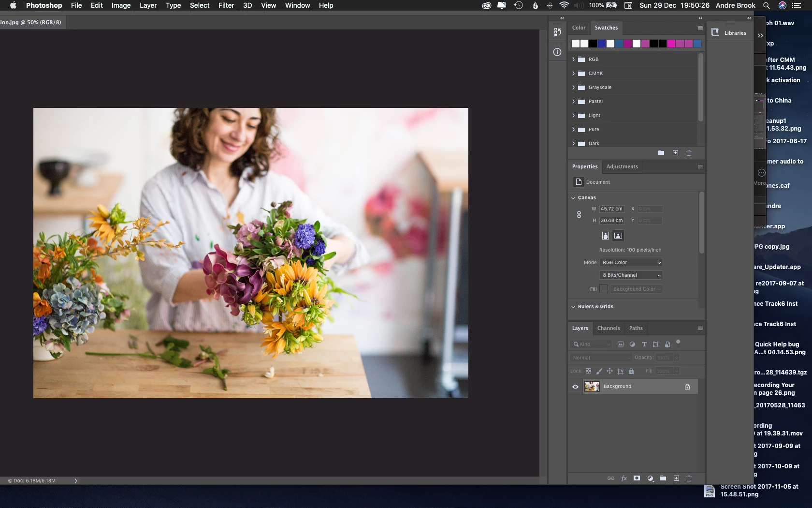Open Creative Cloud menu bar icon
Viewport: 812px width, 508px height.
pyautogui.click(x=487, y=5)
